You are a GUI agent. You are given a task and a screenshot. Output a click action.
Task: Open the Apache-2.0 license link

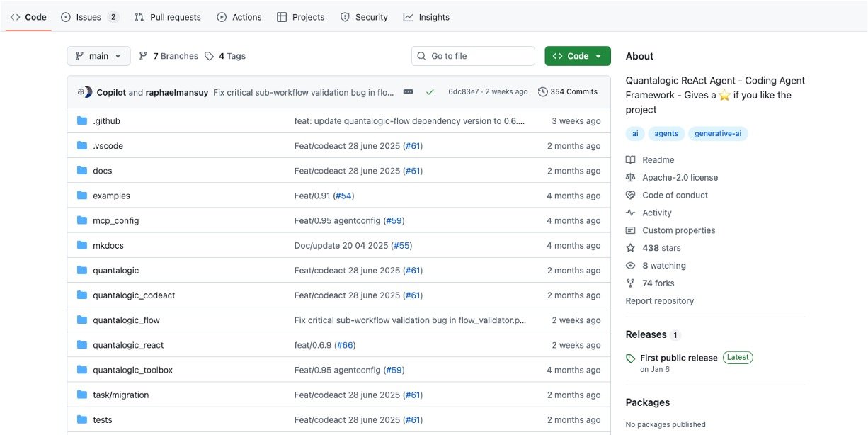(680, 177)
